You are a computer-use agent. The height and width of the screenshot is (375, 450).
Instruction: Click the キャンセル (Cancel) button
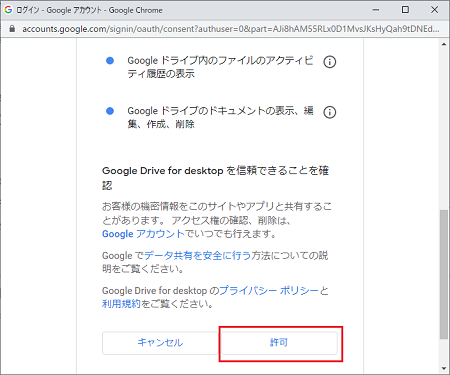[x=160, y=343]
